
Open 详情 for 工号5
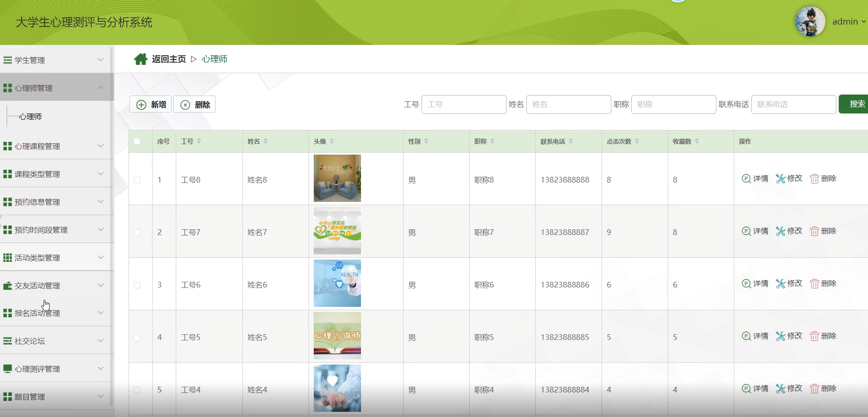click(x=755, y=336)
